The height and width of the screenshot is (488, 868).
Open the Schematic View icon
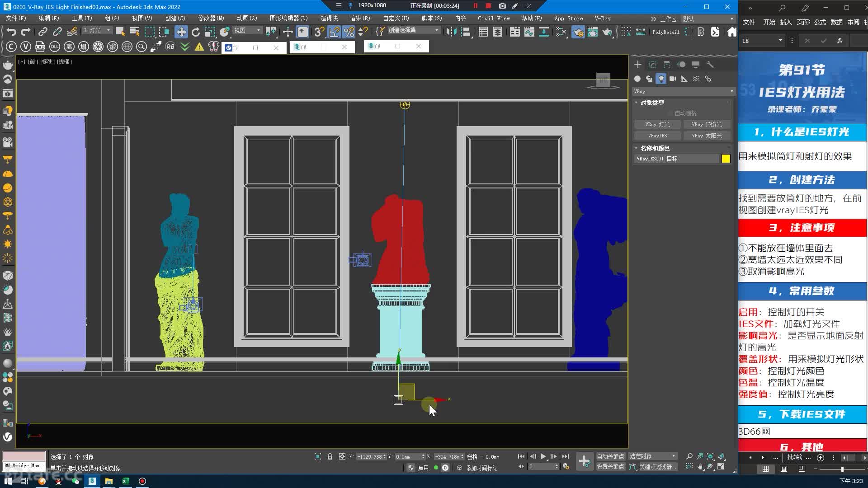[x=544, y=32]
